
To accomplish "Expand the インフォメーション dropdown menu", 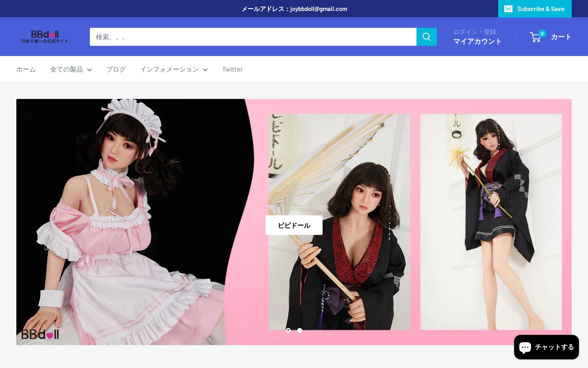I will click(174, 70).
